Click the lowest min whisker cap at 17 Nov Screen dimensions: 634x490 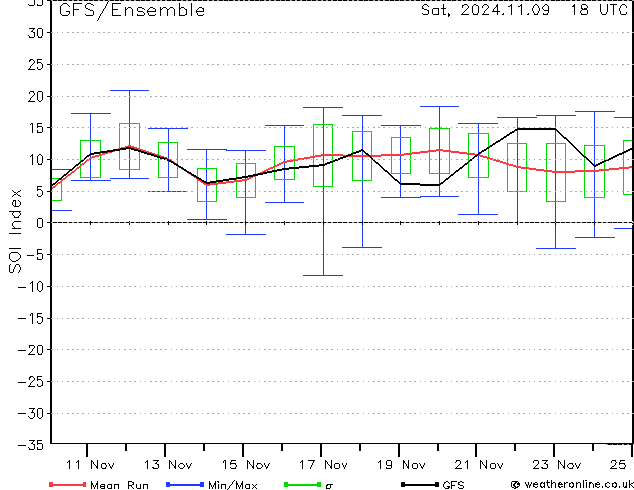point(323,275)
